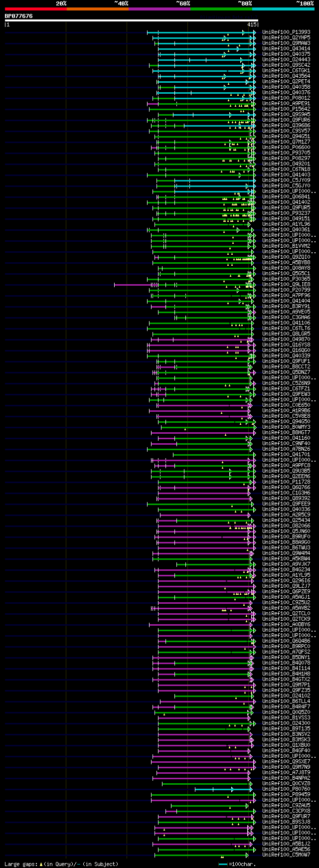Select entry UniRef100_Q06841
Screen dimensions: 319x868
click(286, 197)
